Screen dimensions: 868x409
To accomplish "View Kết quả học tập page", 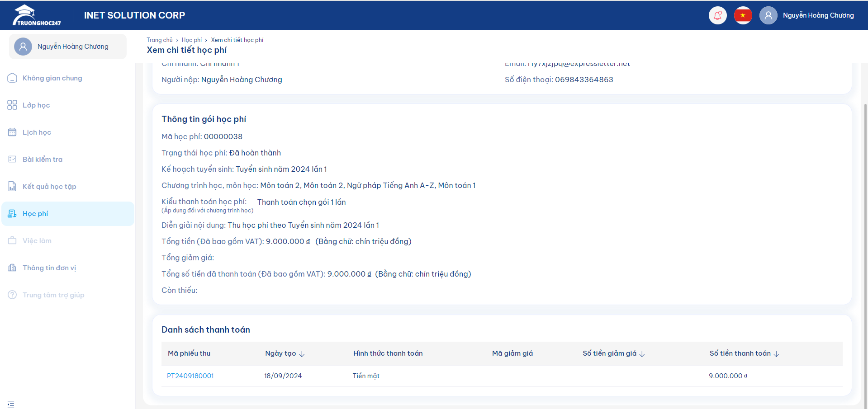I will click(x=49, y=187).
